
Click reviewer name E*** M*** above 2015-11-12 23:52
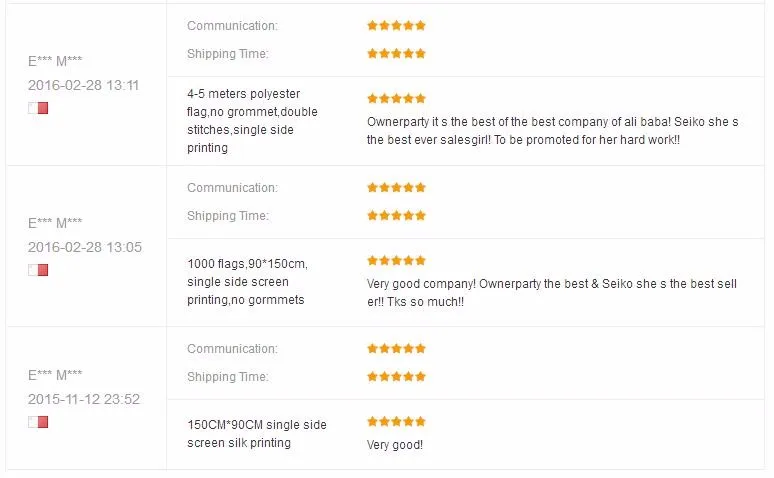click(x=55, y=375)
